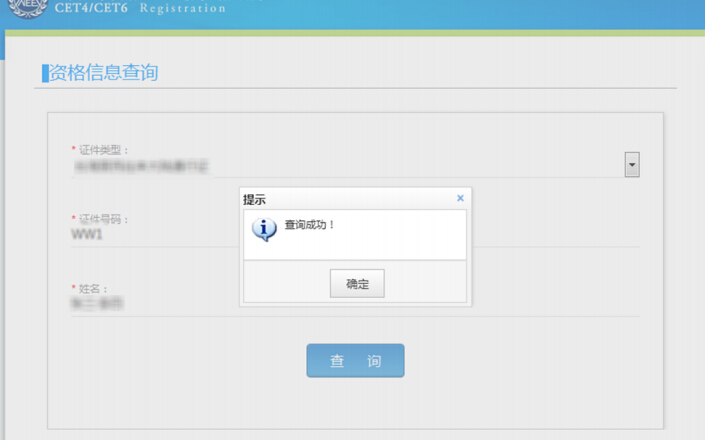Click the blue 查询 button

pos(355,361)
